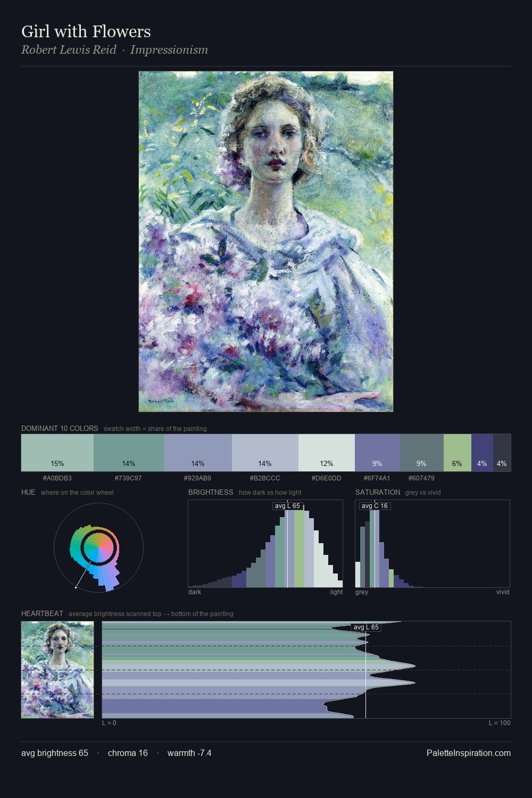Open the PaletteInspiration.com link
This screenshot has width=532, height=798.
click(x=469, y=753)
